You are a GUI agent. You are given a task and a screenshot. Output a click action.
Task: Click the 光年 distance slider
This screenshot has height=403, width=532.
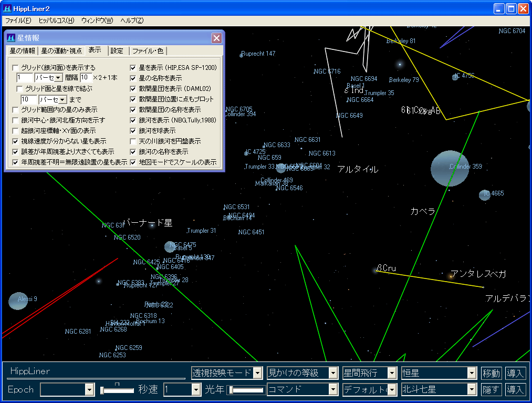pos(246,390)
